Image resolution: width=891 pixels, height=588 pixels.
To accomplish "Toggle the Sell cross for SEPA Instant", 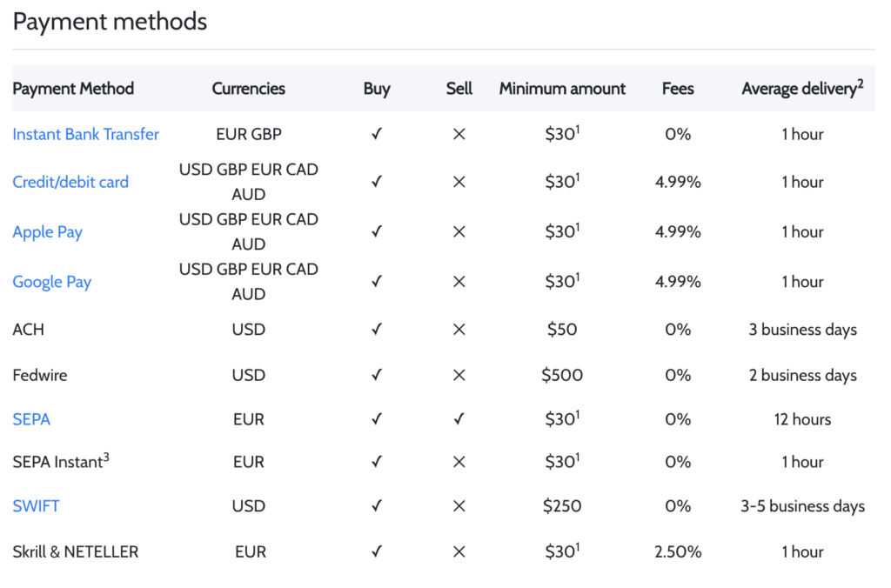I will click(x=459, y=462).
